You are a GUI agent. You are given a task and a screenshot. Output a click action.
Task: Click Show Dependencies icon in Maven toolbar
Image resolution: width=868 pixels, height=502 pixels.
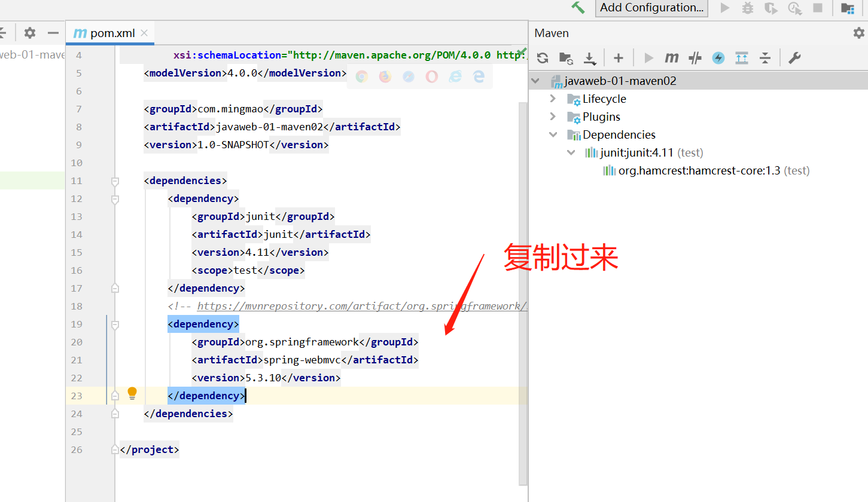(742, 58)
